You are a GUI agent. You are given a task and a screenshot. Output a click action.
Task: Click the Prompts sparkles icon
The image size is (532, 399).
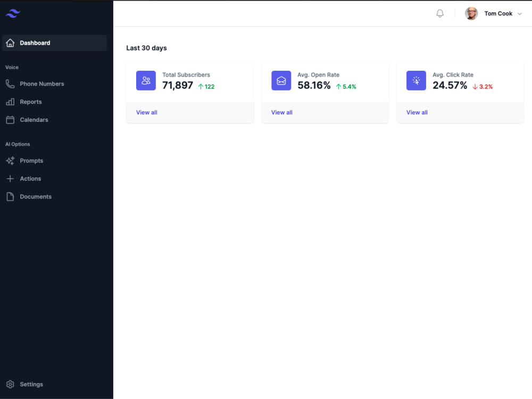tap(10, 161)
